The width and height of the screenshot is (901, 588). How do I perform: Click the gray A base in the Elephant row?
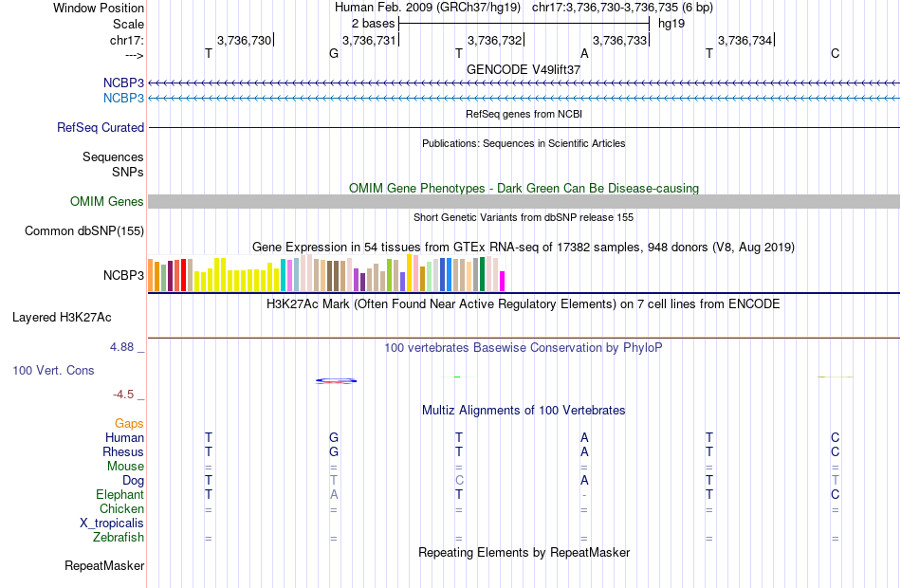(334, 495)
